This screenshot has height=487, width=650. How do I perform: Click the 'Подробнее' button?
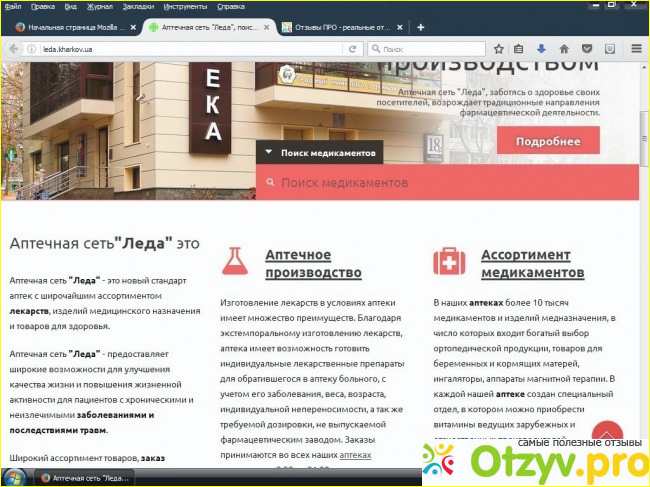(x=547, y=141)
